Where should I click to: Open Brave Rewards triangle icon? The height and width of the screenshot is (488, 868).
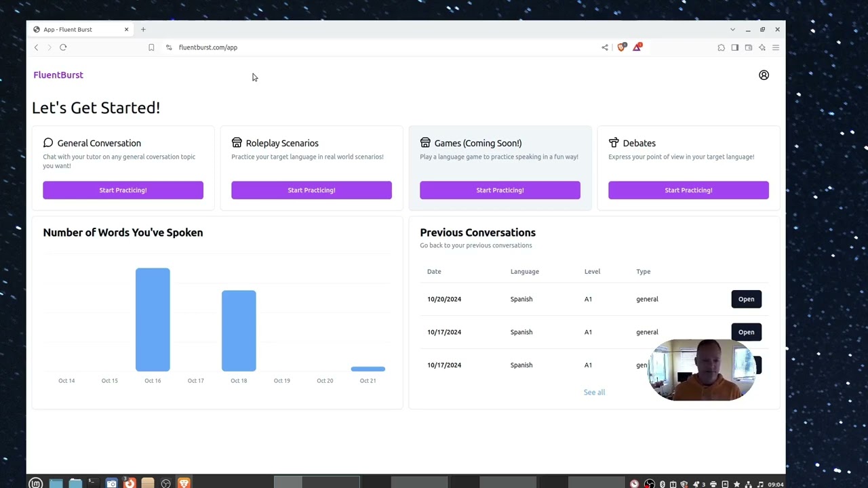click(x=637, y=47)
